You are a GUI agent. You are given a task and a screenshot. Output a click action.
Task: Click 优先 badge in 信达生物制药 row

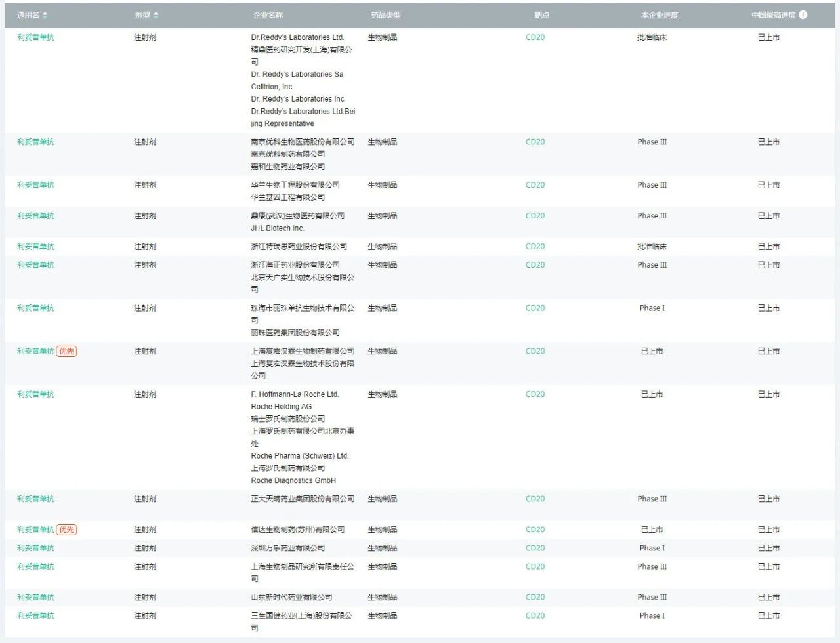click(x=66, y=529)
